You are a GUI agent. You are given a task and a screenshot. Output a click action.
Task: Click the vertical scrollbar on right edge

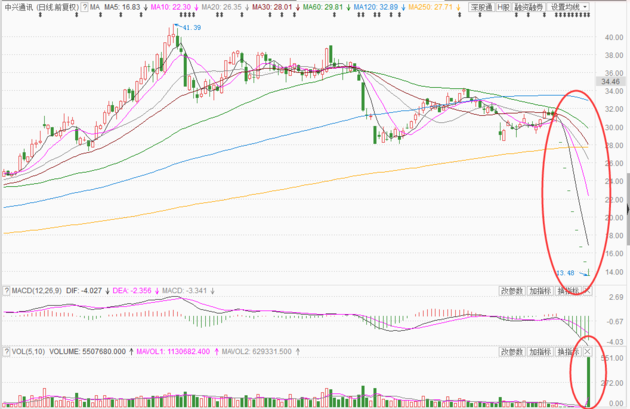(x=628, y=208)
